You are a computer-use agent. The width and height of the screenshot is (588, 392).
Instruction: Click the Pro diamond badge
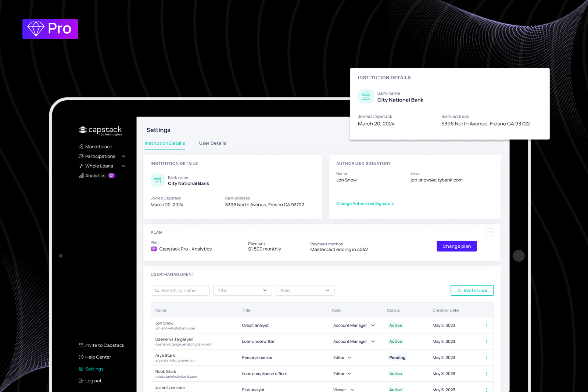[x=50, y=29]
